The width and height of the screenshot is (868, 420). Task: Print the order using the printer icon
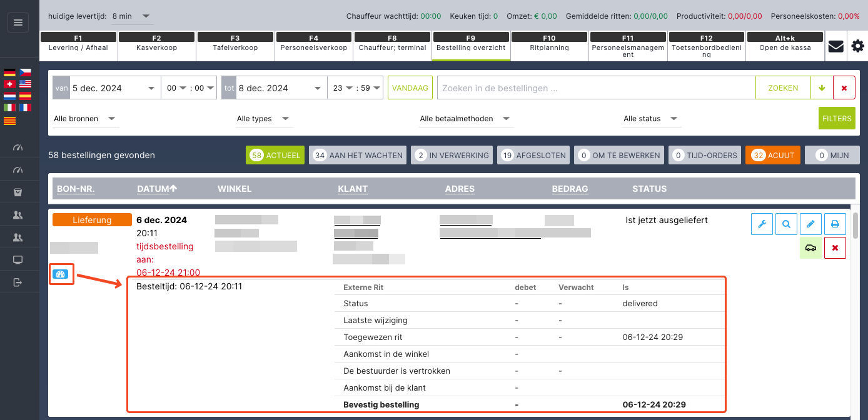point(835,224)
